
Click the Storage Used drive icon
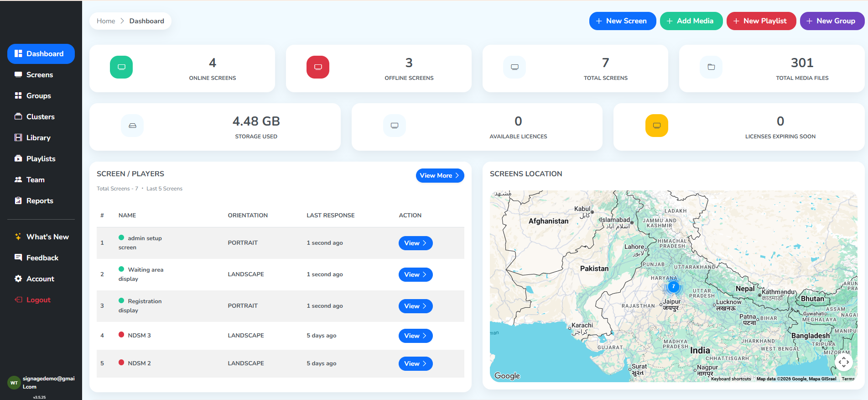[x=132, y=126]
